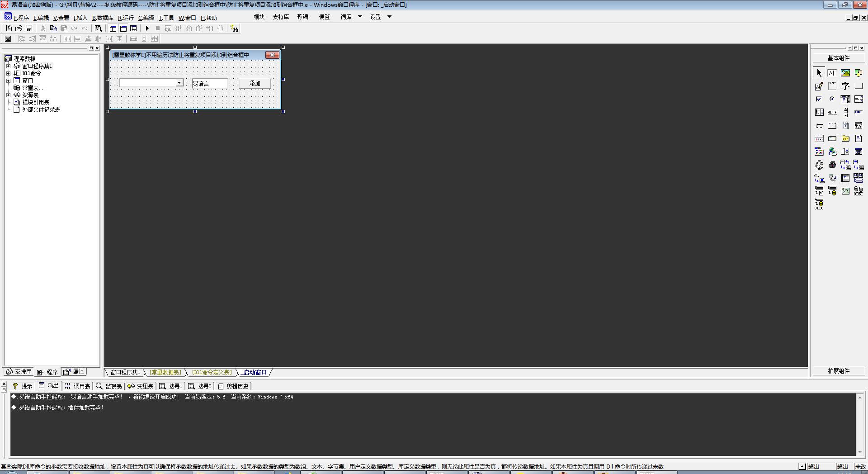
Task: Click the Save floppy disk icon
Action: [x=29, y=28]
